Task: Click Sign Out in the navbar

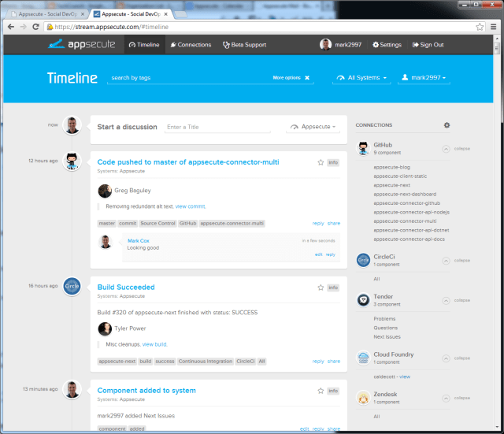Action: [x=428, y=45]
